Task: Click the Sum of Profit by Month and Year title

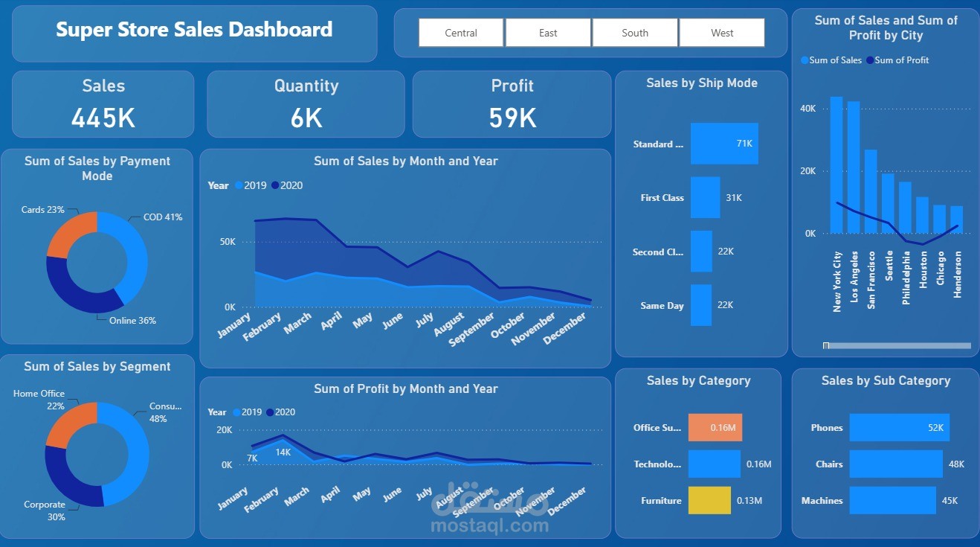Action: (406, 388)
